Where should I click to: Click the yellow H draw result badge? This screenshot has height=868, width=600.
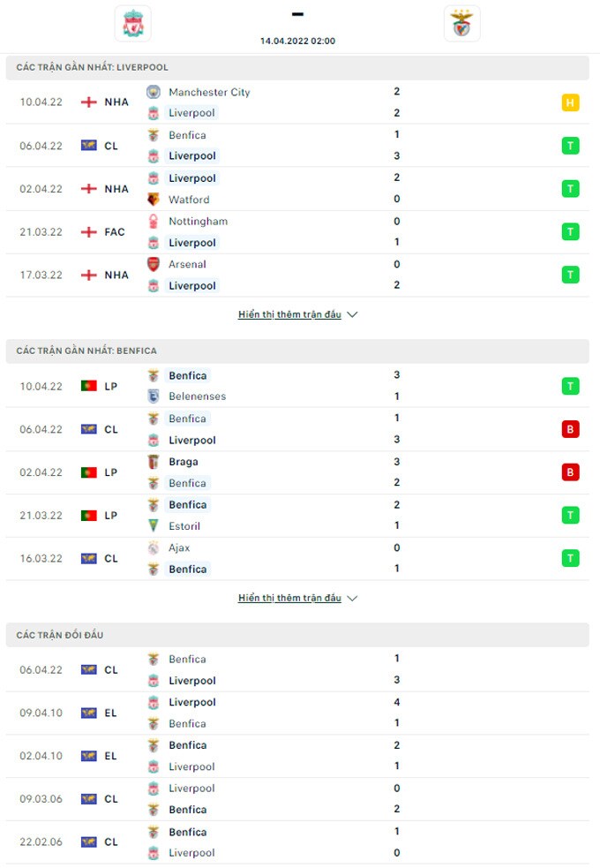[x=570, y=102]
